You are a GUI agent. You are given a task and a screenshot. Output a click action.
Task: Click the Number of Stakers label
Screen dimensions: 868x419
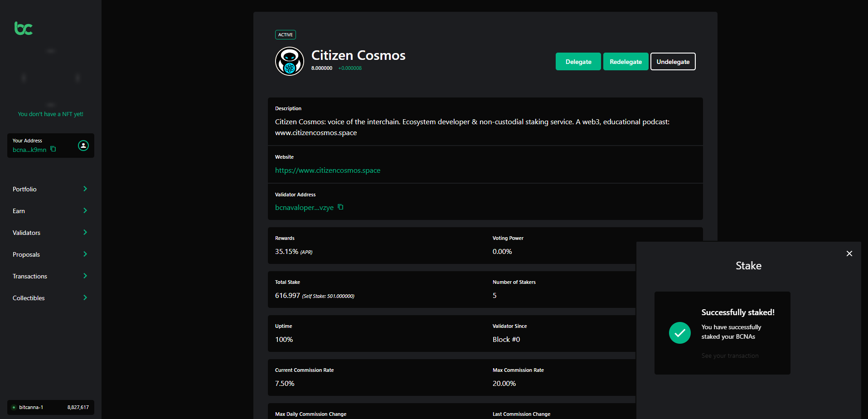[514, 282]
